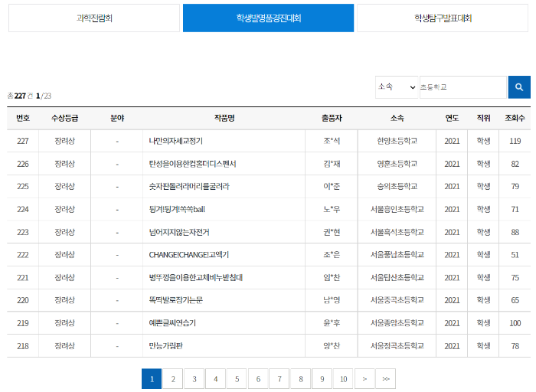The image size is (536, 392).
Task: Click 서울풍납초등학교 cell
Action: click(397, 255)
